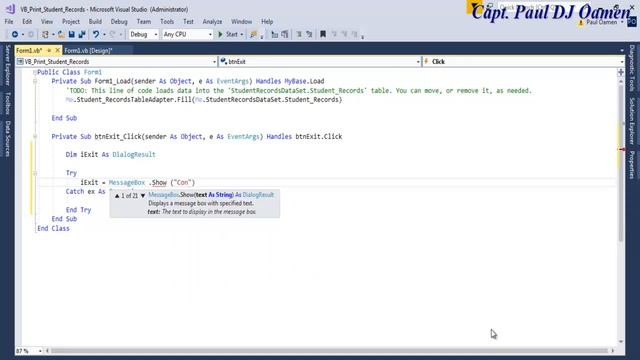Click the toolbar icon left of Comment lines
The height and width of the screenshot is (360, 640).
coord(284,35)
